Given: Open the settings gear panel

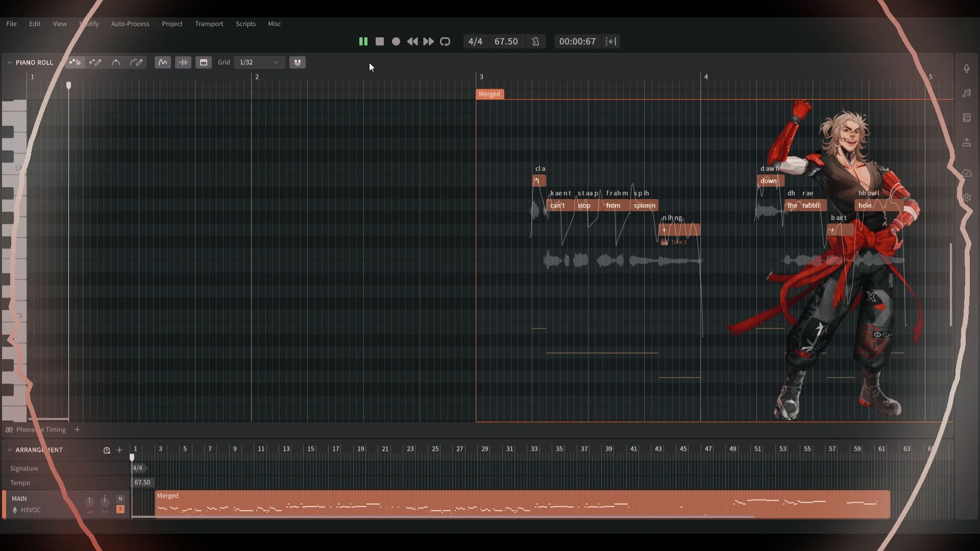Looking at the screenshot, I should [967, 197].
